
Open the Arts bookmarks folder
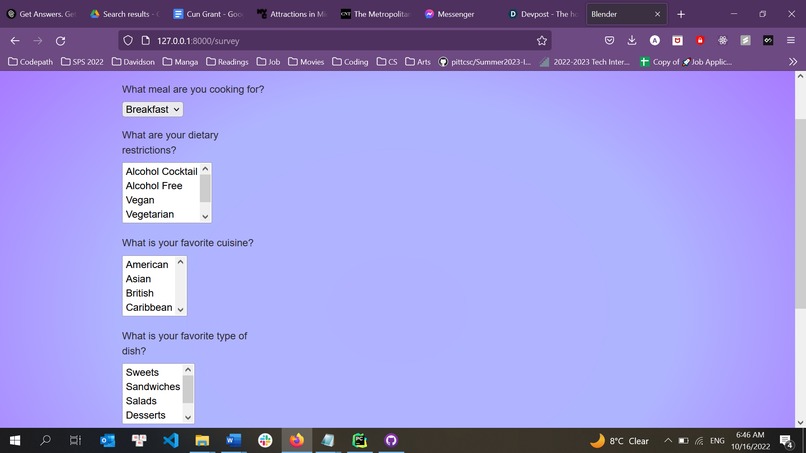pyautogui.click(x=418, y=62)
